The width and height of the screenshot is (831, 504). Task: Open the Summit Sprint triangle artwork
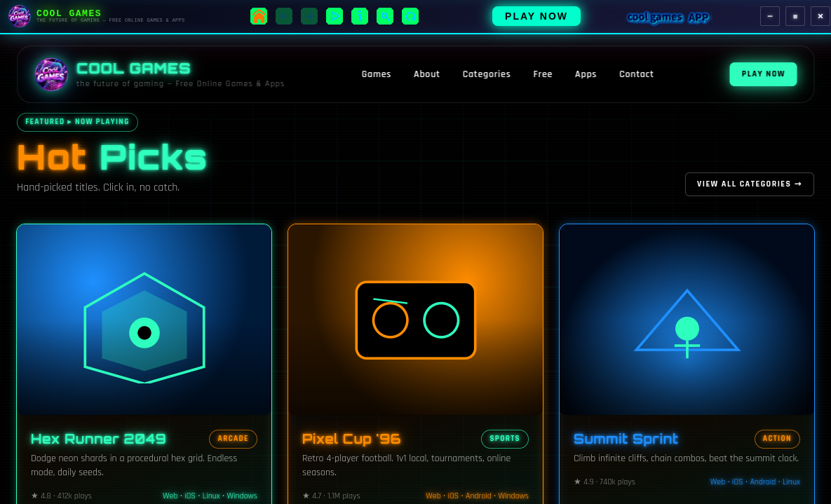pyautogui.click(x=687, y=320)
